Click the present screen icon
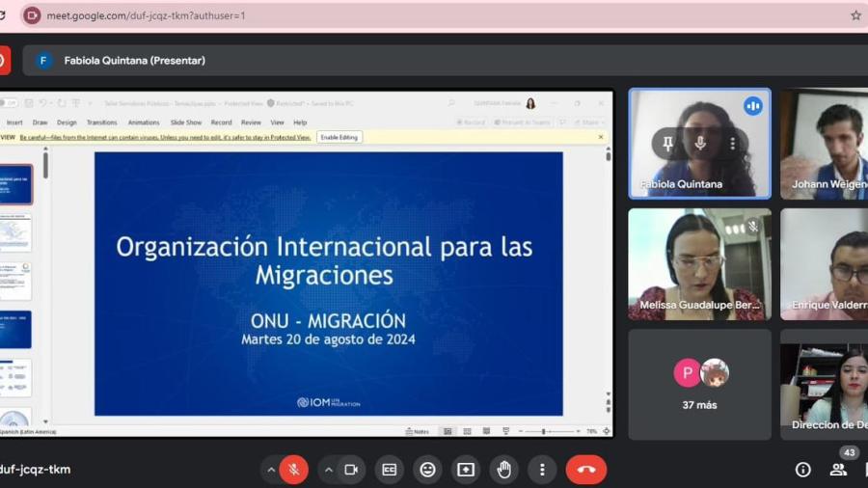The height and width of the screenshot is (488, 868). point(466,470)
